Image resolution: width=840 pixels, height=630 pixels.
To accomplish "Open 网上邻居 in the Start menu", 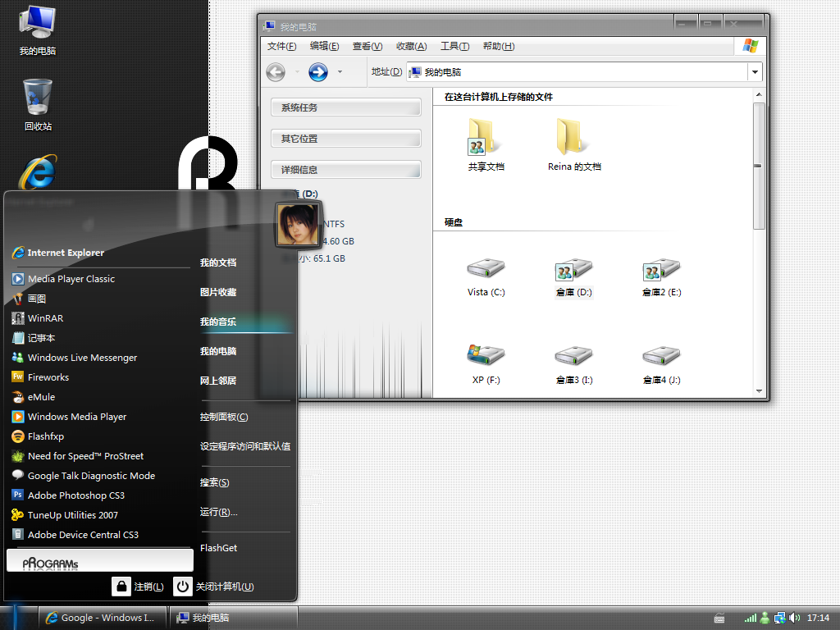I will click(218, 381).
